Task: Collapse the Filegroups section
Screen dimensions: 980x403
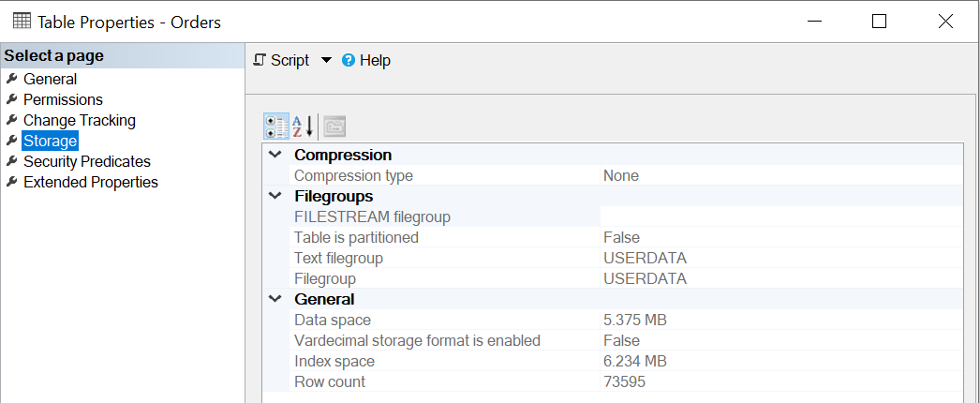Action: (275, 196)
